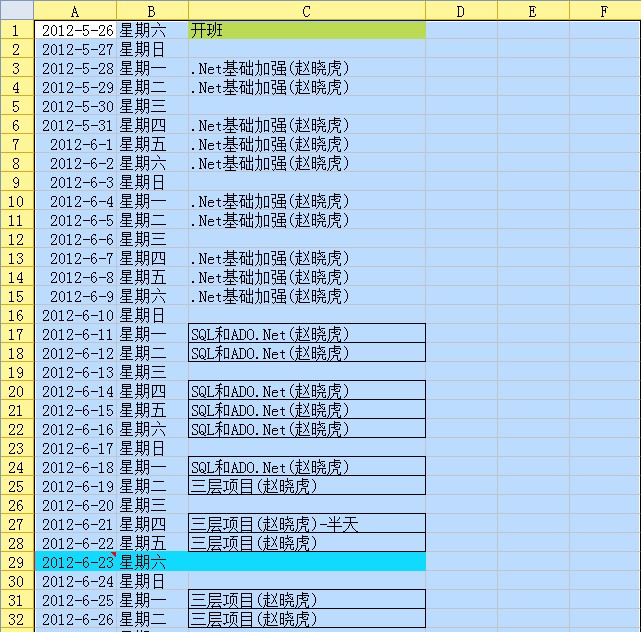The width and height of the screenshot is (641, 632).
Task: Click date cell 2012-6-20
Action: tap(75, 505)
